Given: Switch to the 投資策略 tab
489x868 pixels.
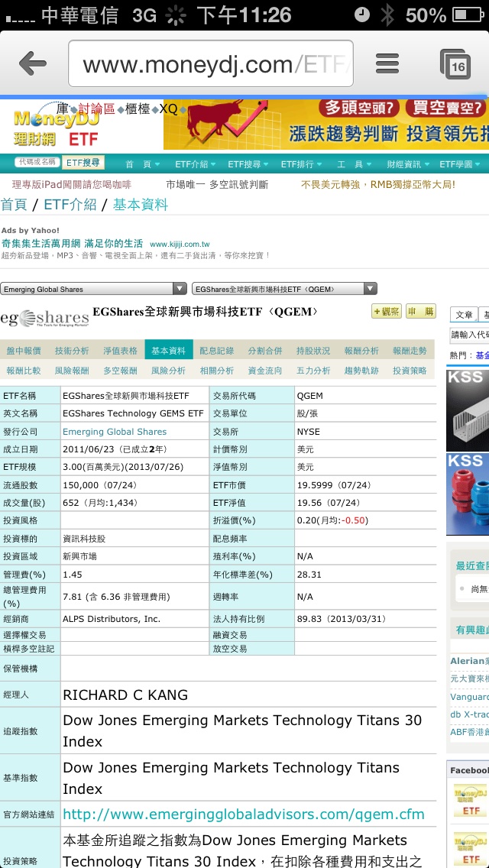Looking at the screenshot, I should tap(410, 371).
